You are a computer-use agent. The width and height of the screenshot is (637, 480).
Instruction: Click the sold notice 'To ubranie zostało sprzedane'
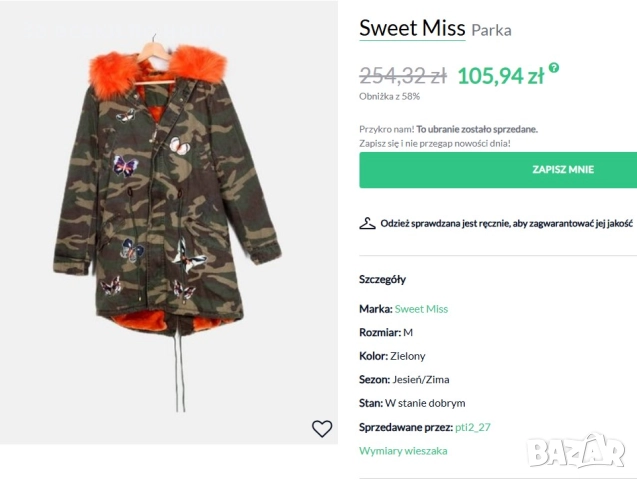(x=477, y=129)
